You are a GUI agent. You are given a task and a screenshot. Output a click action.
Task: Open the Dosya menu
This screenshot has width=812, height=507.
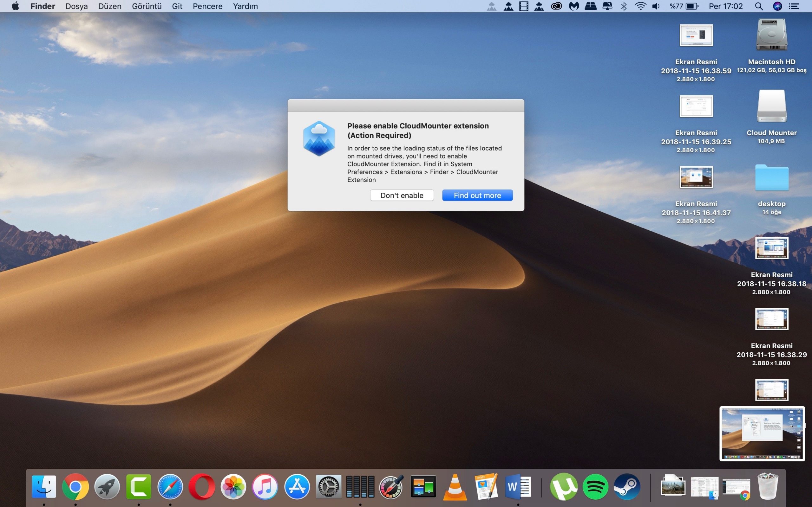click(x=76, y=6)
